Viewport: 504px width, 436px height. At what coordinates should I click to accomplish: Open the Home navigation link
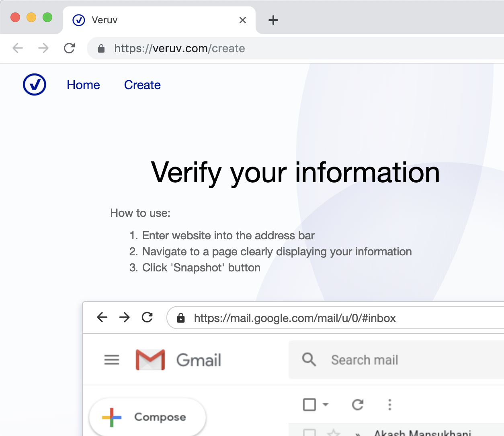point(83,85)
